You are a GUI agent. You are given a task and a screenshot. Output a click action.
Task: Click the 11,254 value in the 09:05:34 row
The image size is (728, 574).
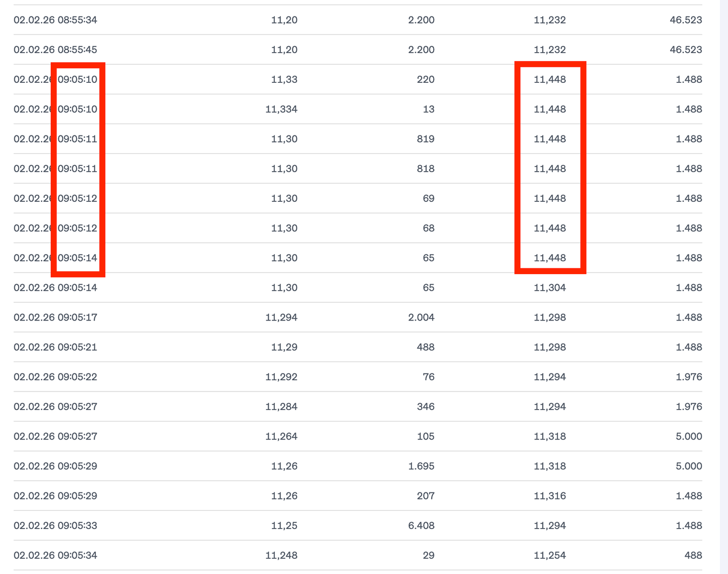(550, 555)
